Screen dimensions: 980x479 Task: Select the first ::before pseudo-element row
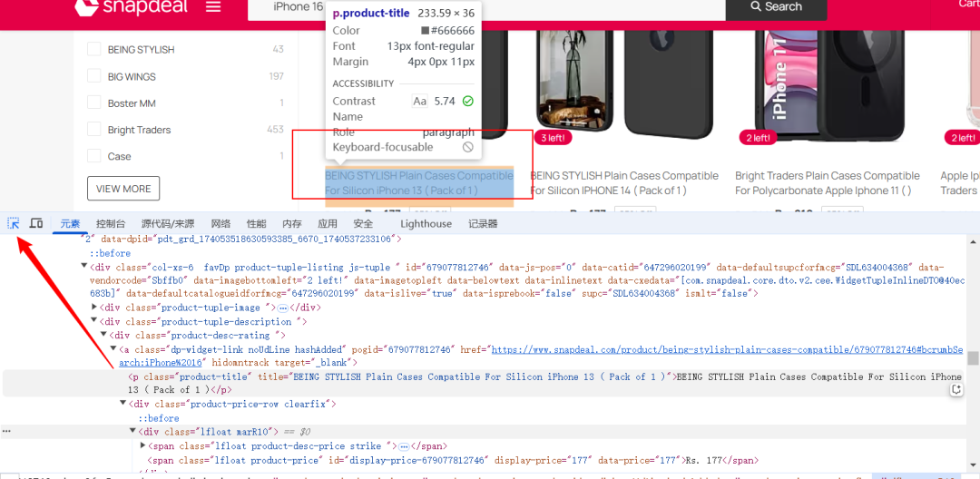click(110, 253)
